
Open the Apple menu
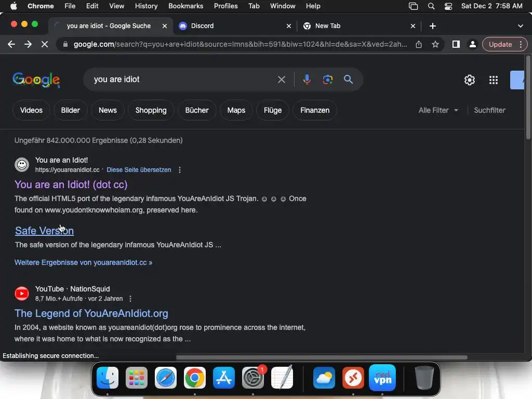tap(14, 6)
